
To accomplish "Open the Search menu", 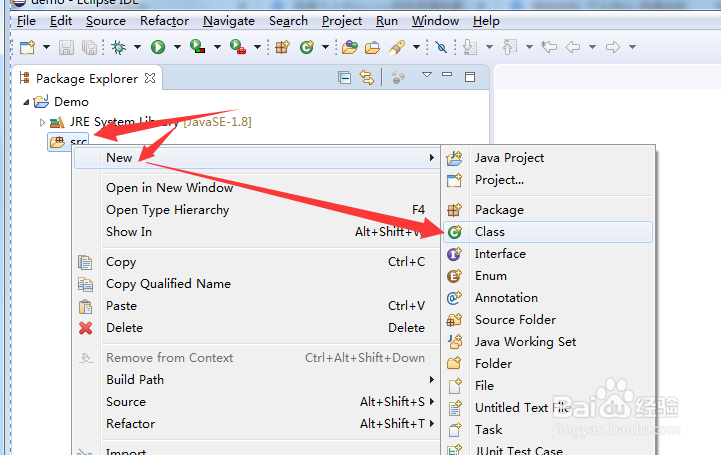I will coord(288,21).
